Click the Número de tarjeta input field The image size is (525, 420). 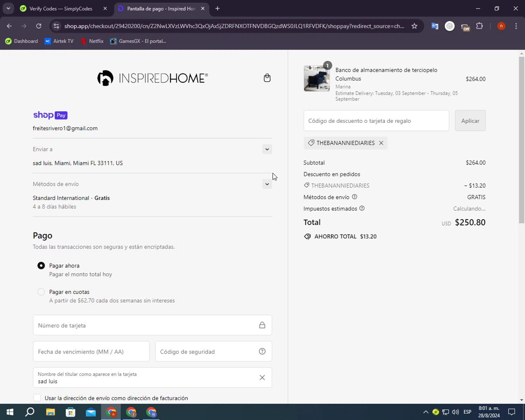tap(152, 325)
